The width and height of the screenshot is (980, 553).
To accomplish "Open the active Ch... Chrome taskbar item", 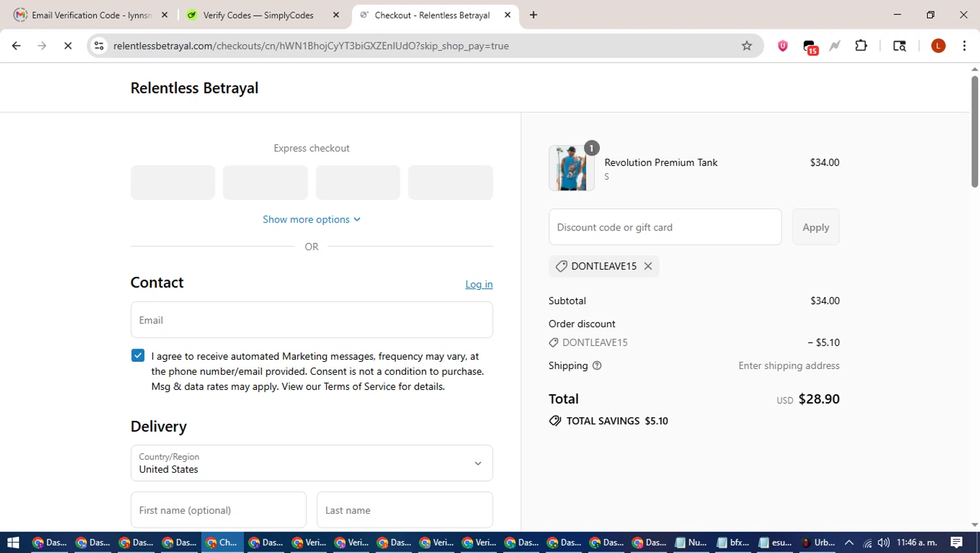I will [222, 543].
